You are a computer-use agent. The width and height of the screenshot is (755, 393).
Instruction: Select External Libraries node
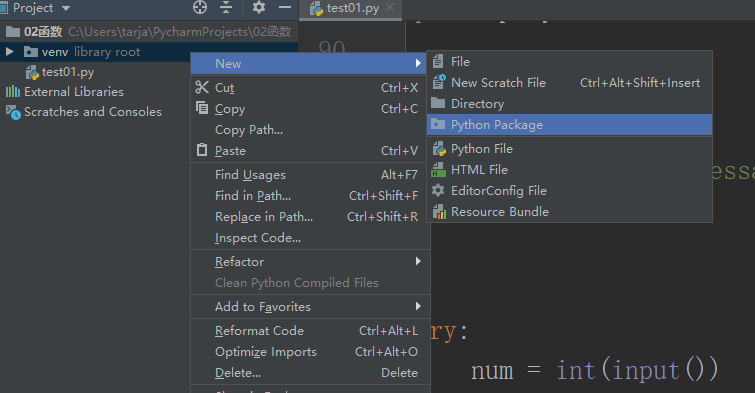pos(74,92)
